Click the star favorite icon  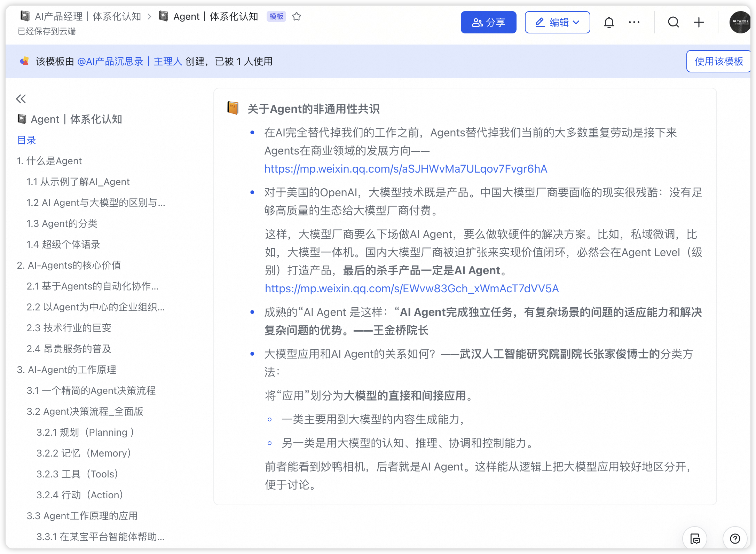[297, 16]
